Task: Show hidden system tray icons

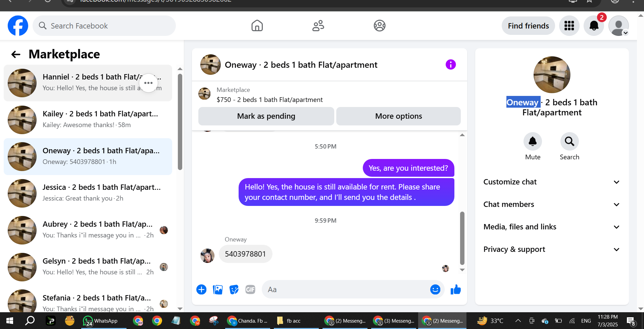Action: pyautogui.click(x=518, y=321)
